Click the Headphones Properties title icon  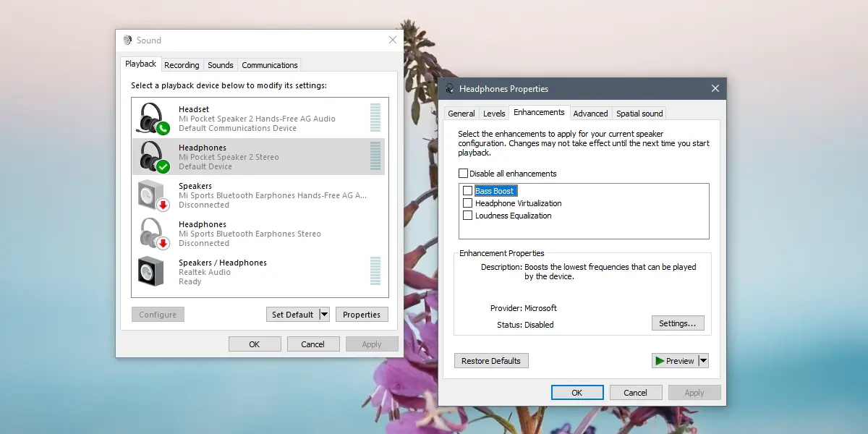click(451, 89)
